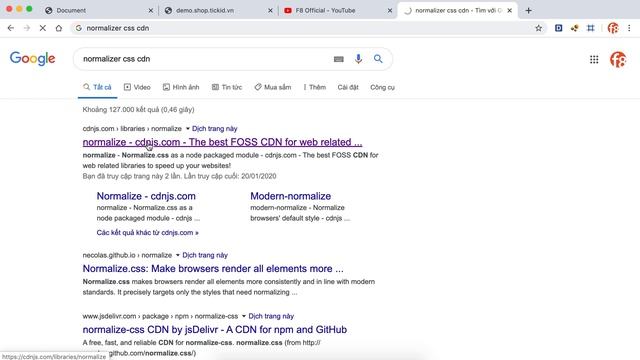Image resolution: width=640 pixels, height=360 pixels.
Task: Close the F8 Official - YouTube tab
Action: (390, 11)
